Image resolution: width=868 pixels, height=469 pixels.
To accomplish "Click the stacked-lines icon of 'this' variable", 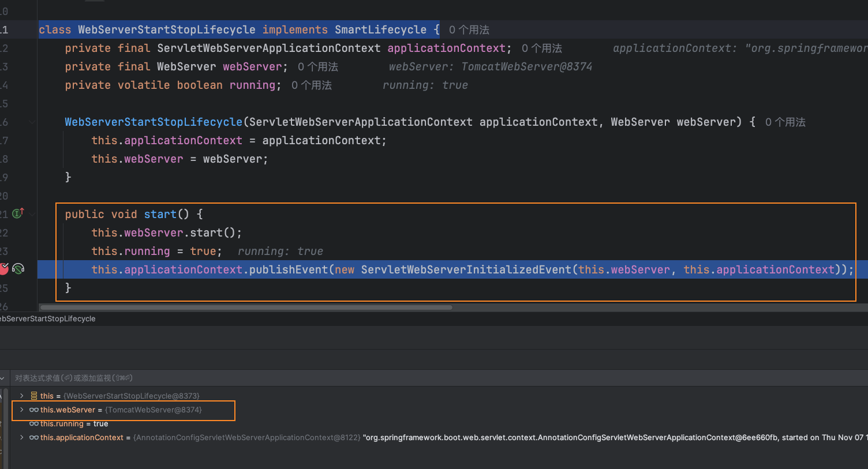I will coord(34,396).
